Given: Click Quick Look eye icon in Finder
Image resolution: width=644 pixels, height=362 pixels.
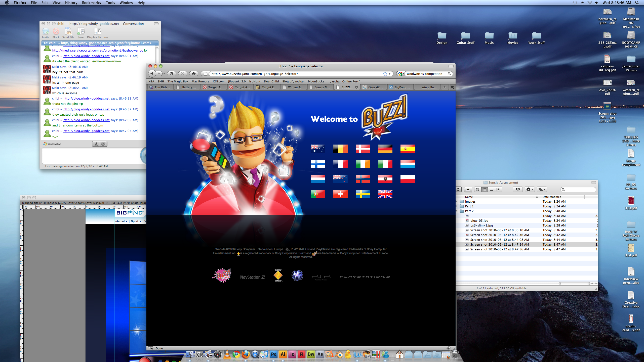Looking at the screenshot, I should (517, 189).
